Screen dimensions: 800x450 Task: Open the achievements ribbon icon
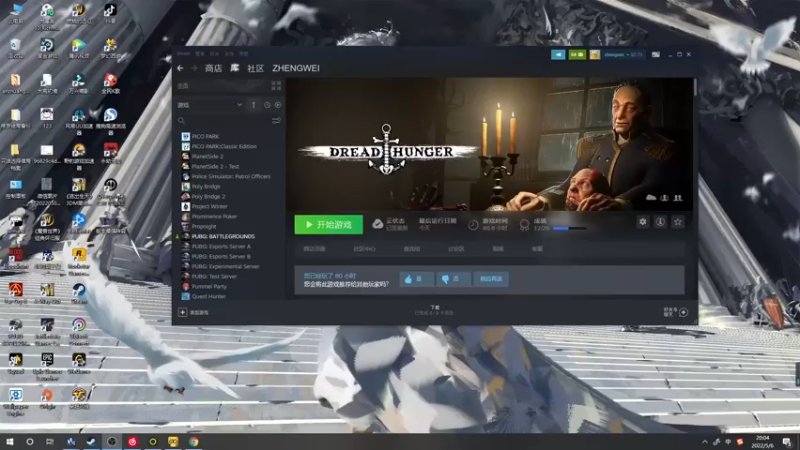click(x=524, y=224)
